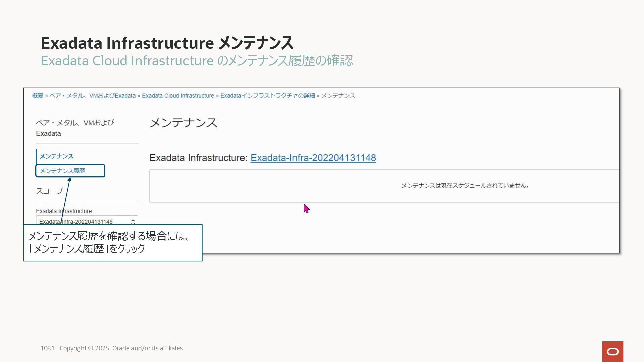Click the copyright footer text

121,348
